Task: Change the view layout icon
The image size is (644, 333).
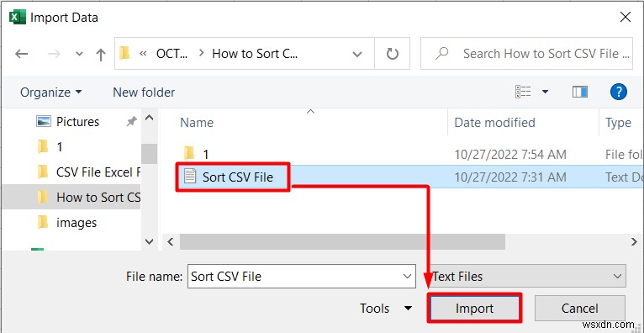Action: (523, 92)
